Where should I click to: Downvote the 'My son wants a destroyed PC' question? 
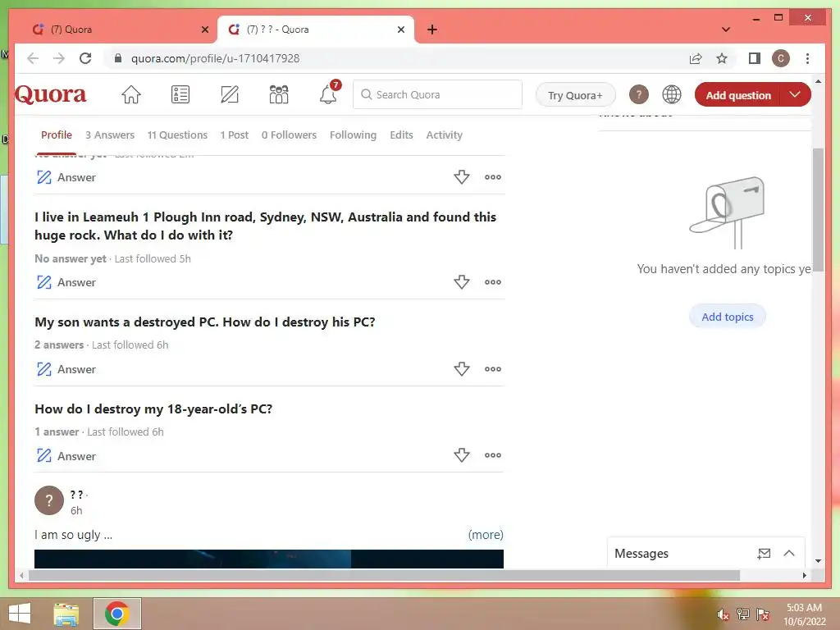[461, 368]
